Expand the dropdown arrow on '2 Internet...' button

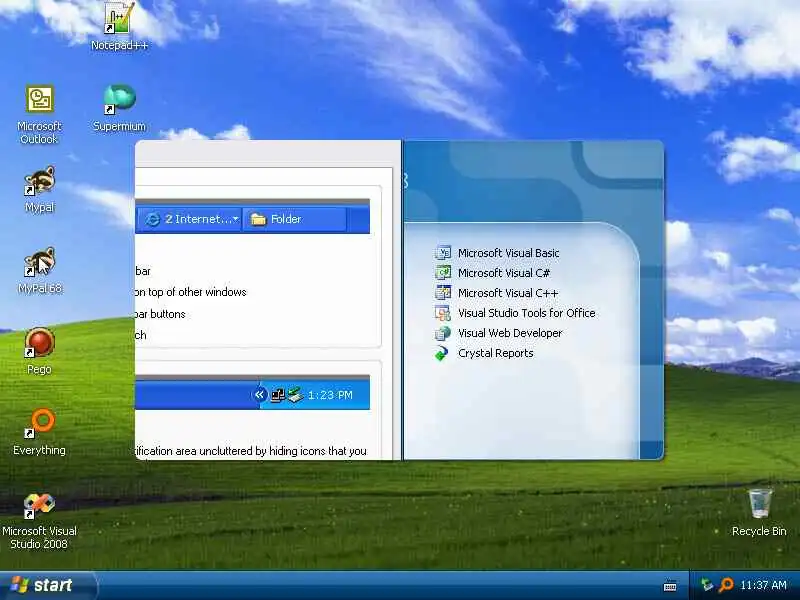[x=235, y=219]
